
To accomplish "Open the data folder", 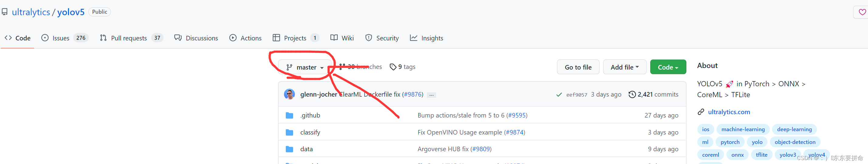I will point(306,149).
